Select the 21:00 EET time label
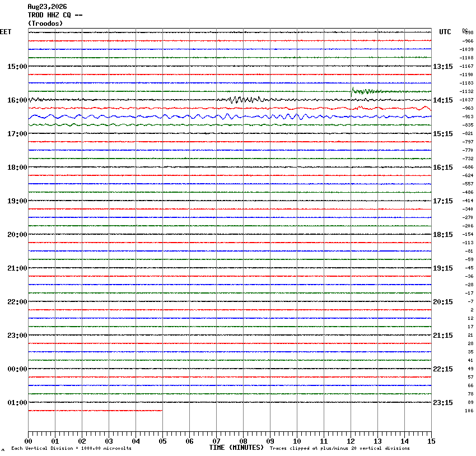The image size is (476, 456). [x=17, y=268]
